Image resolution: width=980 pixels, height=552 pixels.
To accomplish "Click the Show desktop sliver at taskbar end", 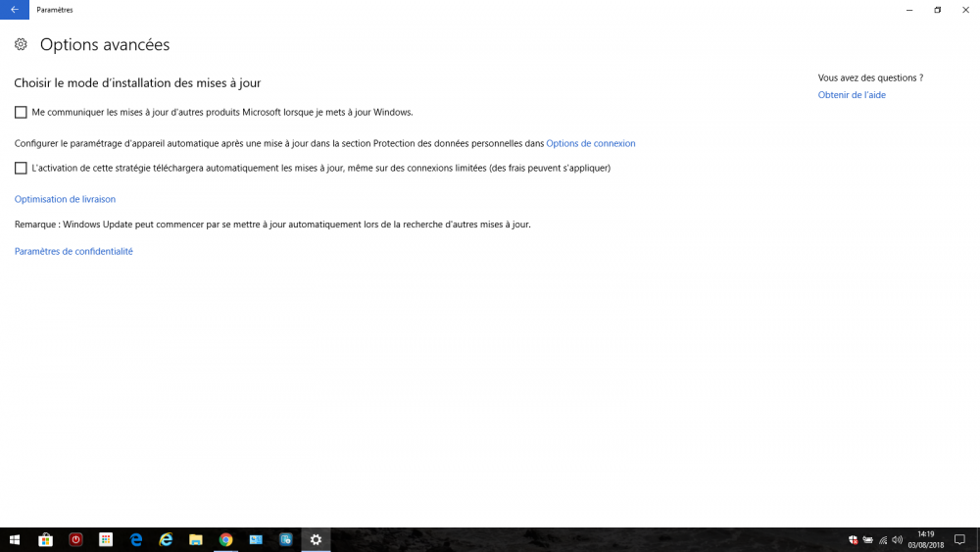I will [977, 539].
